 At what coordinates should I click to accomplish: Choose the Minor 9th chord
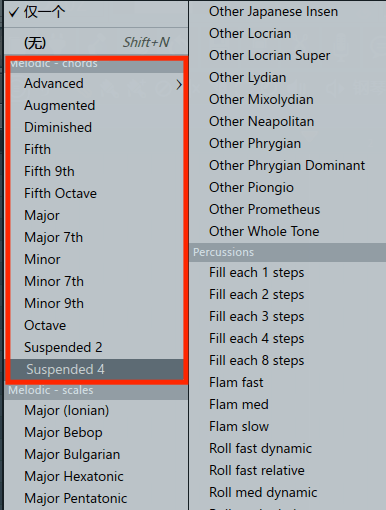tap(96, 304)
